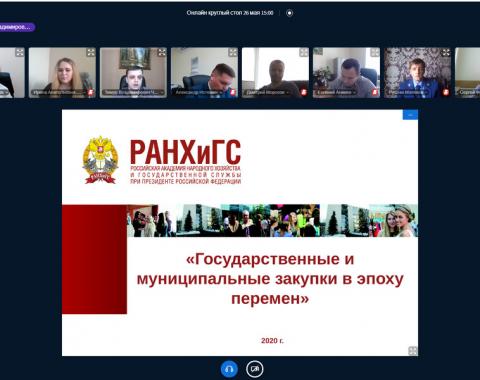Image resolution: width=480 pixels, height=380 pixels.
Task: Expand the Дмитрий Морозов video tile to fullscreen
Action: click(304, 52)
